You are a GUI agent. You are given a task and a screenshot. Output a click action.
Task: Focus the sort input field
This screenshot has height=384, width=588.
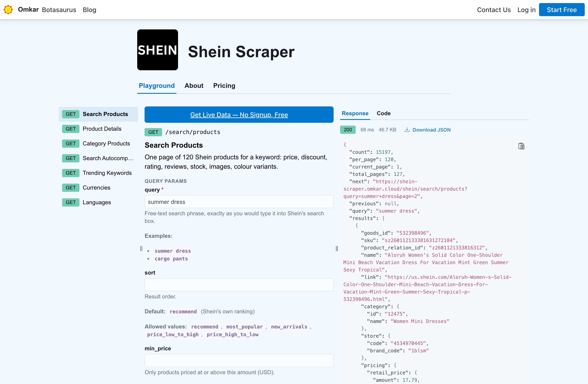(239, 285)
